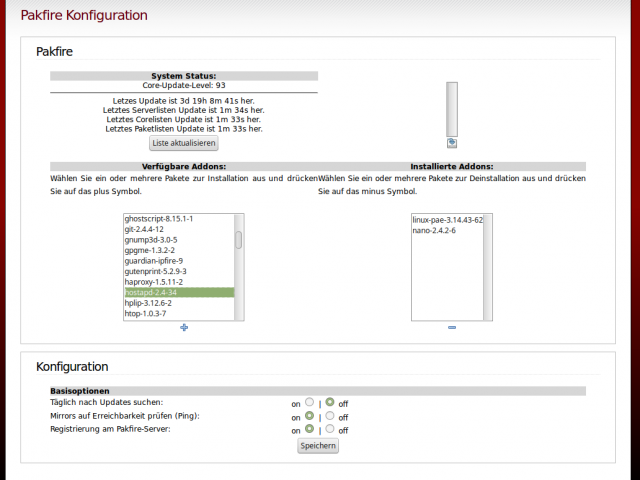Click the Installierte Addons header
This screenshot has height=480, width=640.
pos(452,167)
